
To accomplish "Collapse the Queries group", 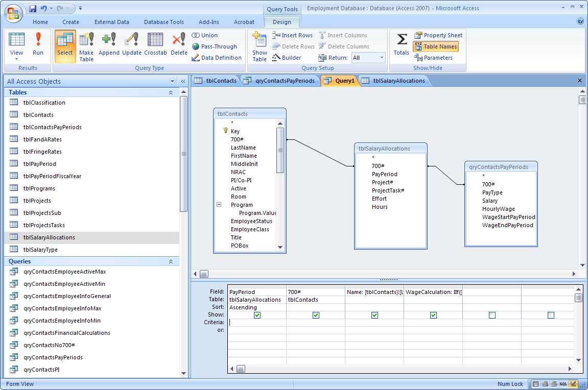I will point(171,261).
